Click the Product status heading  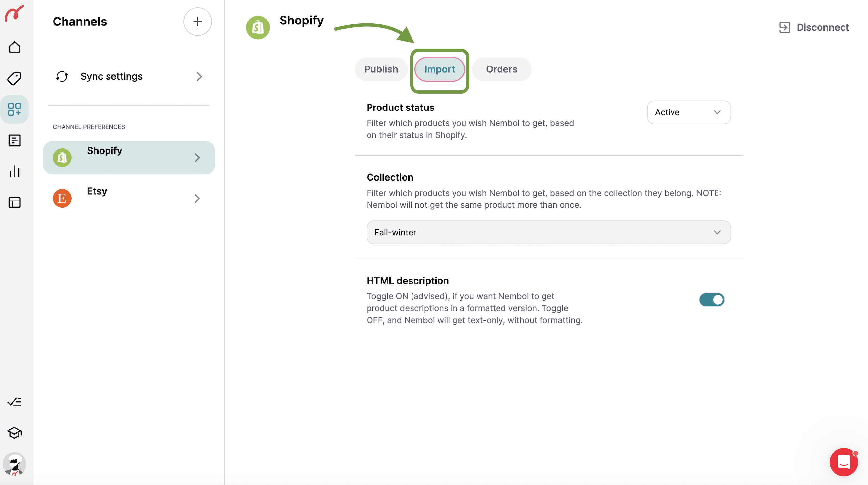click(400, 108)
